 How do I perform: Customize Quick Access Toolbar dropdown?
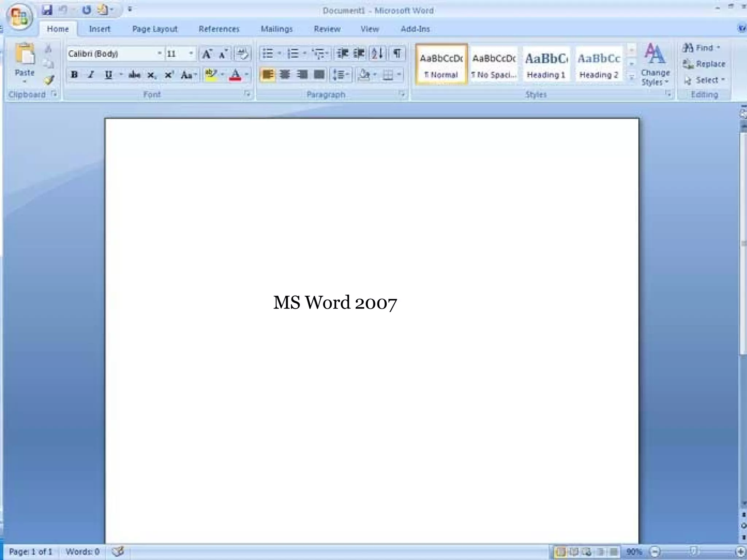pos(130,9)
